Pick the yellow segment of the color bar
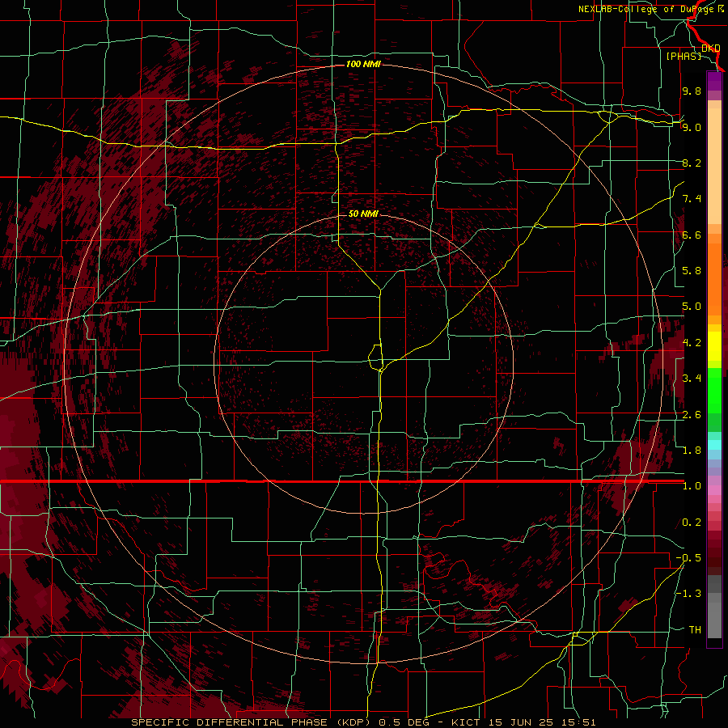 (x=714, y=346)
